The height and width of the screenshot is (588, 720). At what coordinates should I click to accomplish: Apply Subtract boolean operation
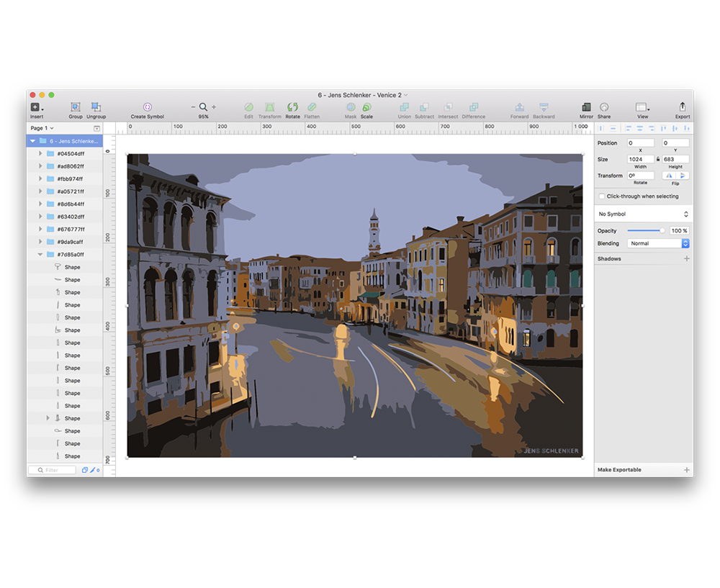[x=424, y=107]
